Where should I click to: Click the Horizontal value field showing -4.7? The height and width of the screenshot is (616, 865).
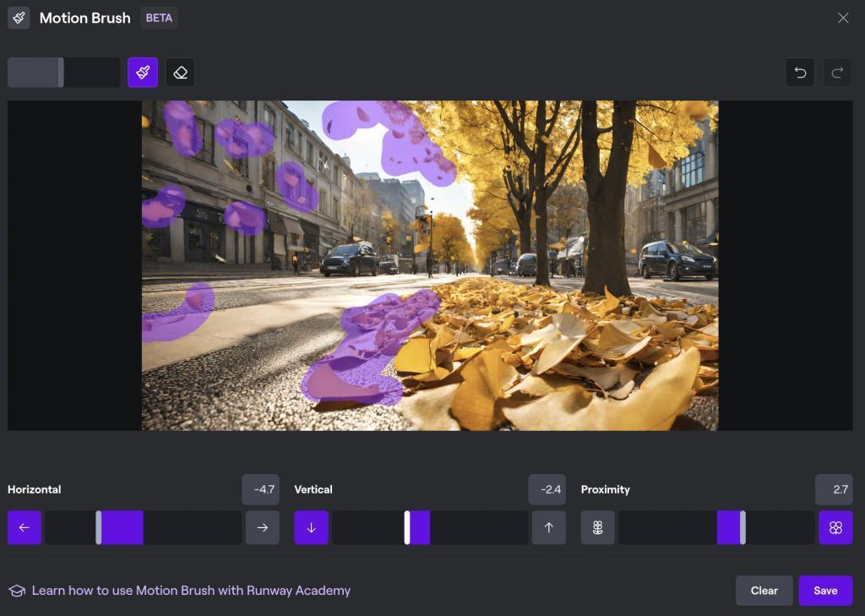260,489
